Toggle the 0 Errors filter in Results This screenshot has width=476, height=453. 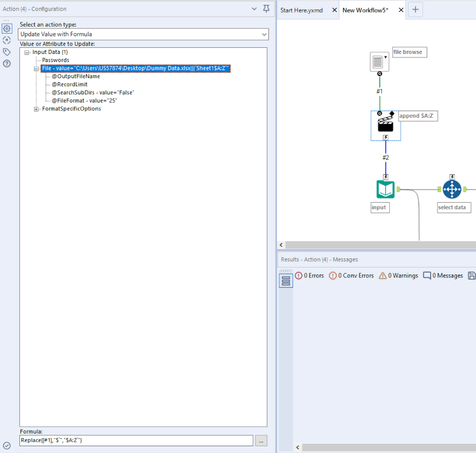pos(309,275)
